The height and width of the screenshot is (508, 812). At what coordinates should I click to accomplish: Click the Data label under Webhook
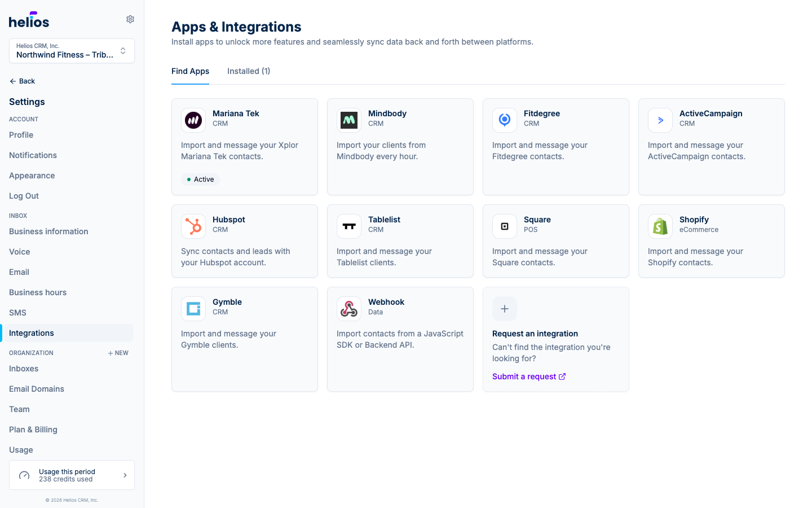point(376,312)
